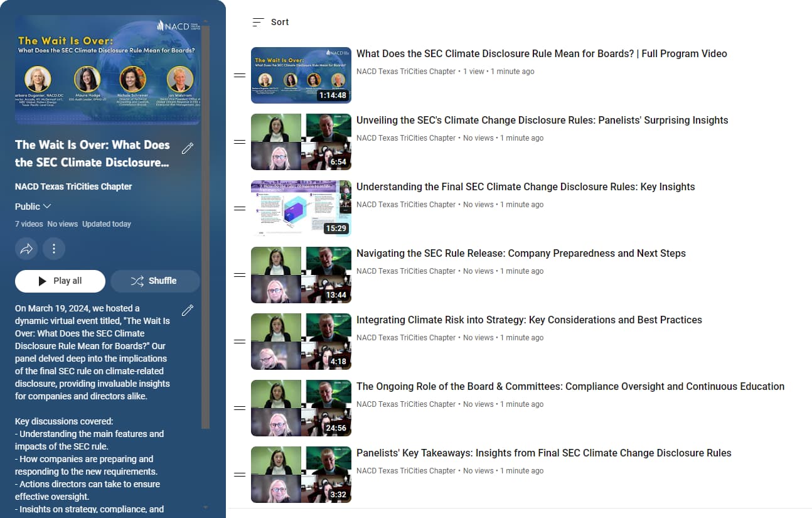Click the 'Updated today' text
This screenshot has height=518, width=812.
107,224
